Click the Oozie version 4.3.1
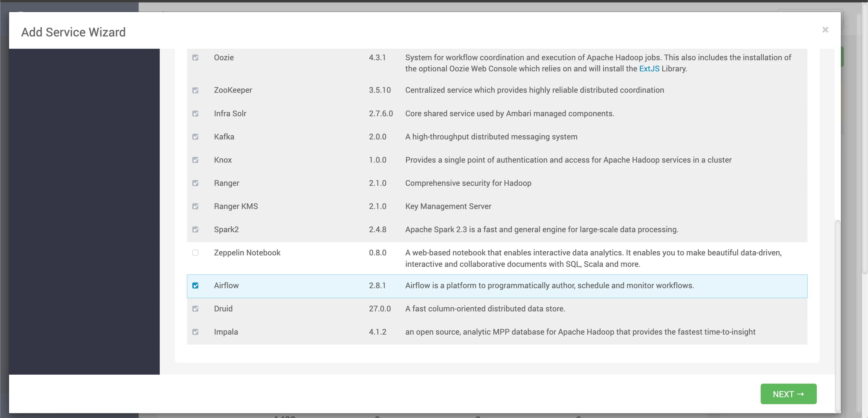Image resolution: width=868 pixels, height=418 pixels. click(377, 58)
